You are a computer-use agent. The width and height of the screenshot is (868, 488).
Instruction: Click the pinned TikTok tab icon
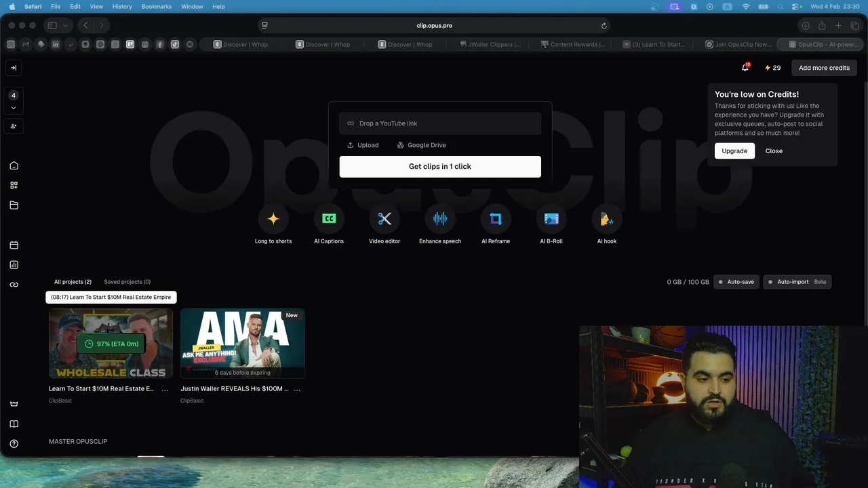tap(175, 45)
